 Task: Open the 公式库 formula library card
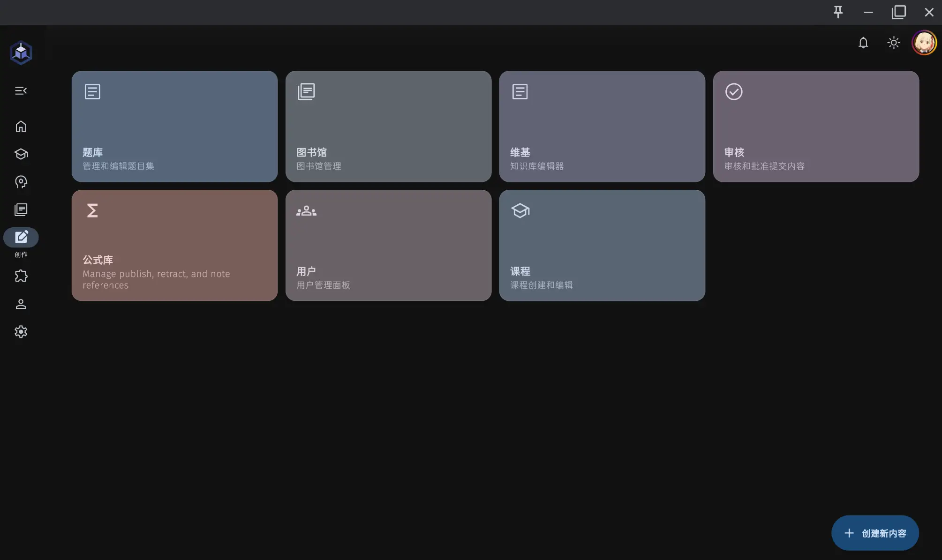click(x=174, y=246)
